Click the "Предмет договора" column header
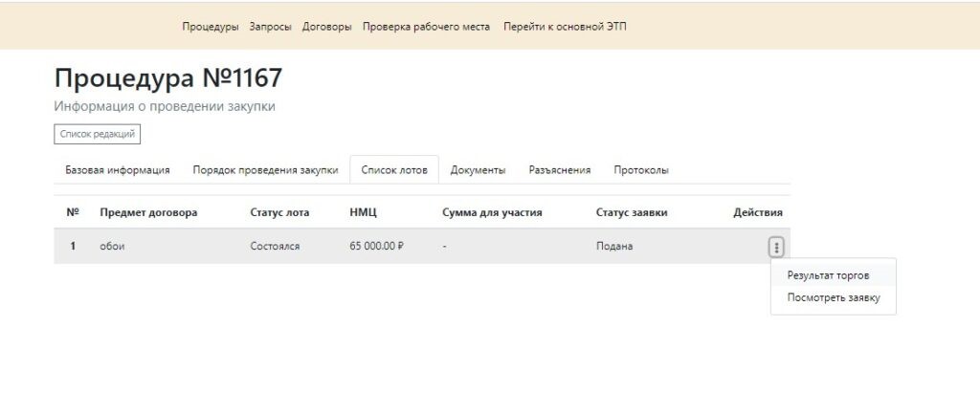The height and width of the screenshot is (394, 980). pyautogui.click(x=148, y=212)
